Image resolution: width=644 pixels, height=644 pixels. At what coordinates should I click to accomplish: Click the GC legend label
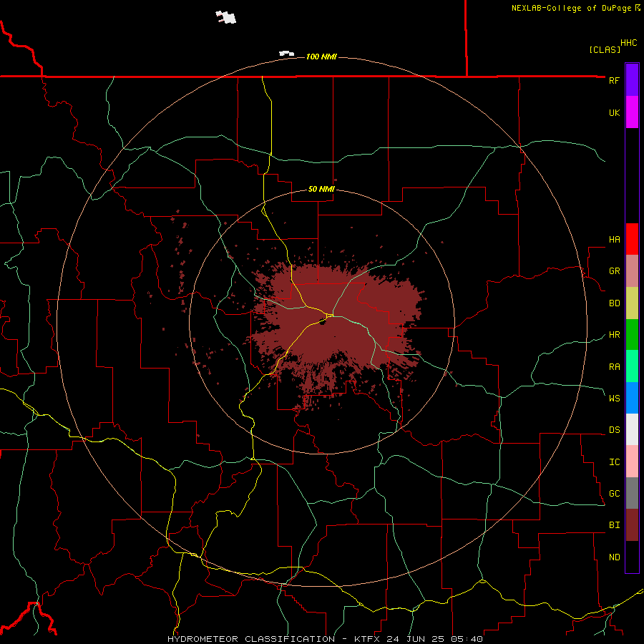(614, 493)
